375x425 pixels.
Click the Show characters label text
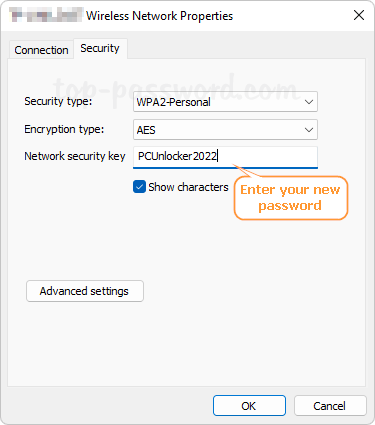click(x=188, y=187)
